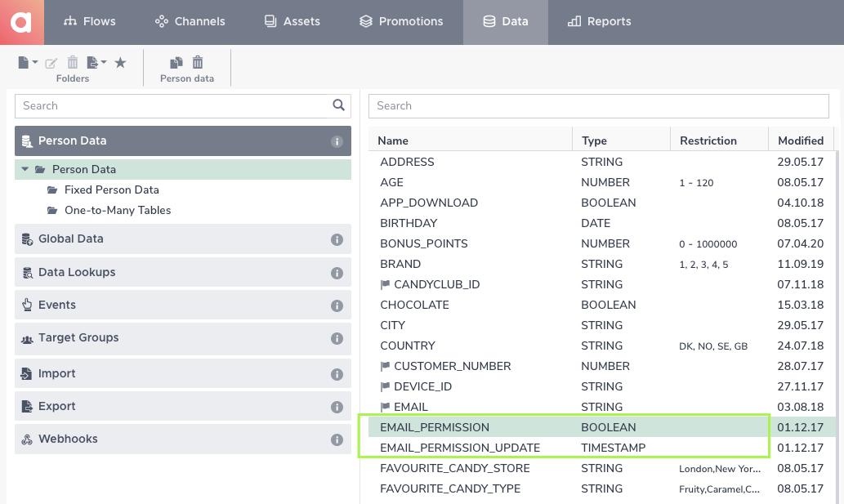Select the APP_DOWNLOAD row
This screenshot has width=844, height=504.
point(602,203)
